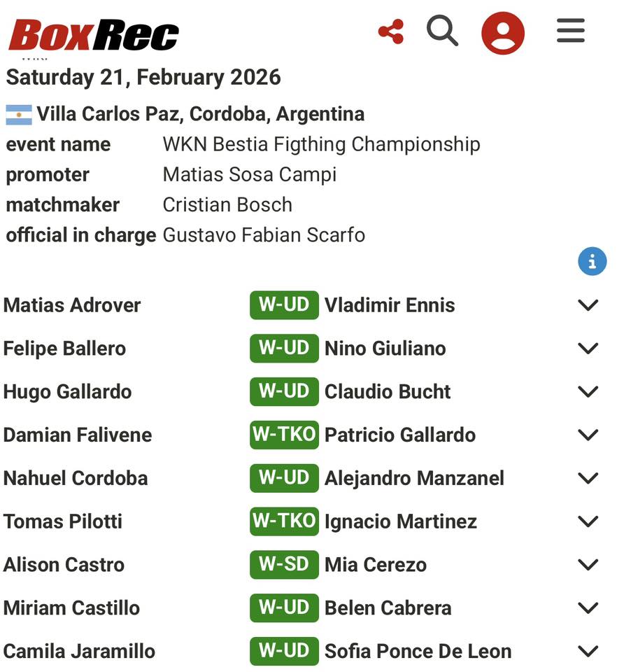Click the BoxRec logo
This screenshot has height=672, width=617.
[x=94, y=34]
